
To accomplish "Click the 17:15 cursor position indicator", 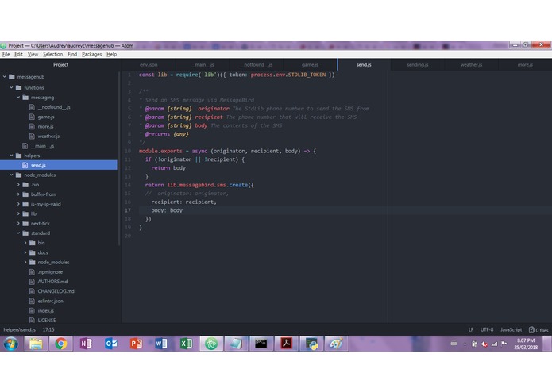I will 48,330.
